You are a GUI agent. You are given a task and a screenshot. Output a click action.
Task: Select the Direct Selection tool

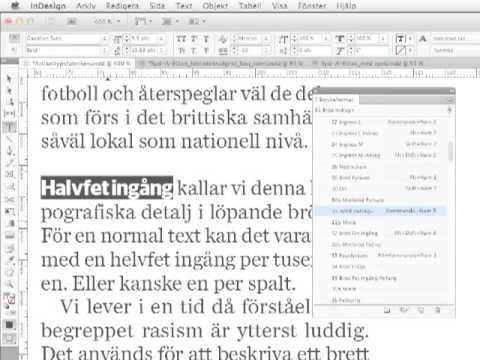click(x=9, y=90)
